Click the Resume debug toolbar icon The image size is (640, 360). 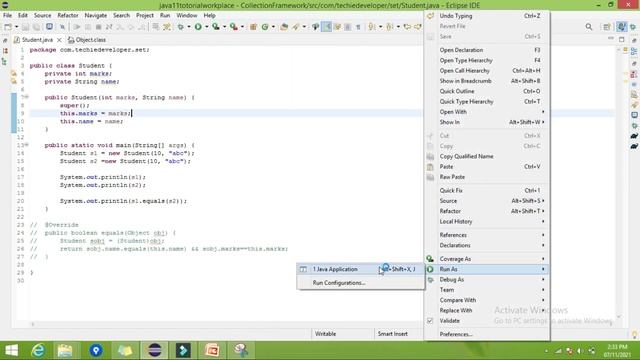76,27
